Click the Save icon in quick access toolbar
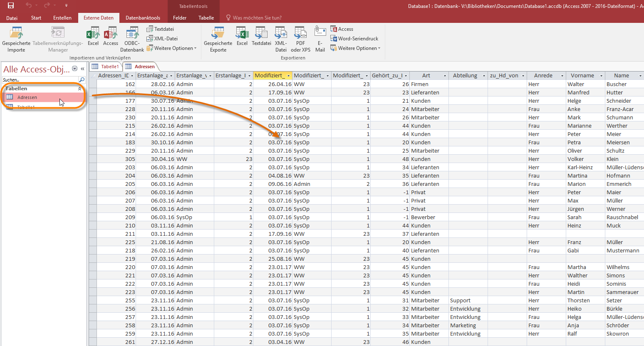Screen dimensions: 644x346 [x=11, y=5]
